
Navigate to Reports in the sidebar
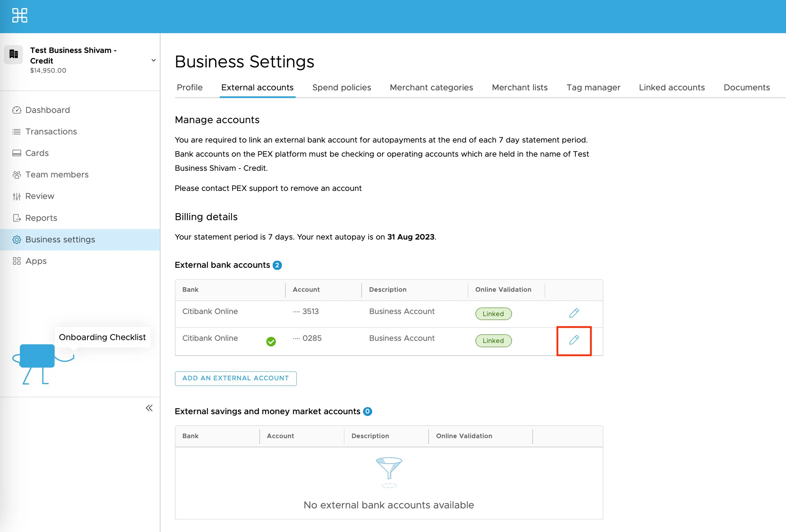click(41, 218)
